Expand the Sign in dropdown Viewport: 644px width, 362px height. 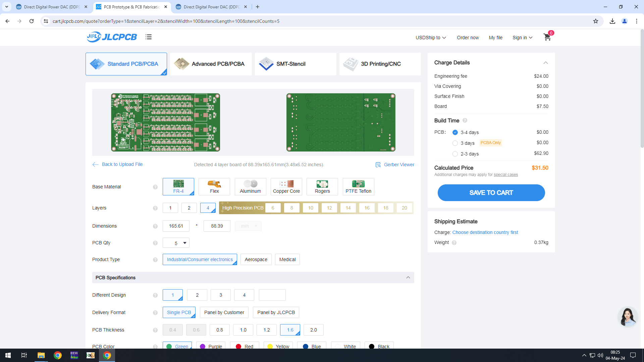tap(522, 38)
